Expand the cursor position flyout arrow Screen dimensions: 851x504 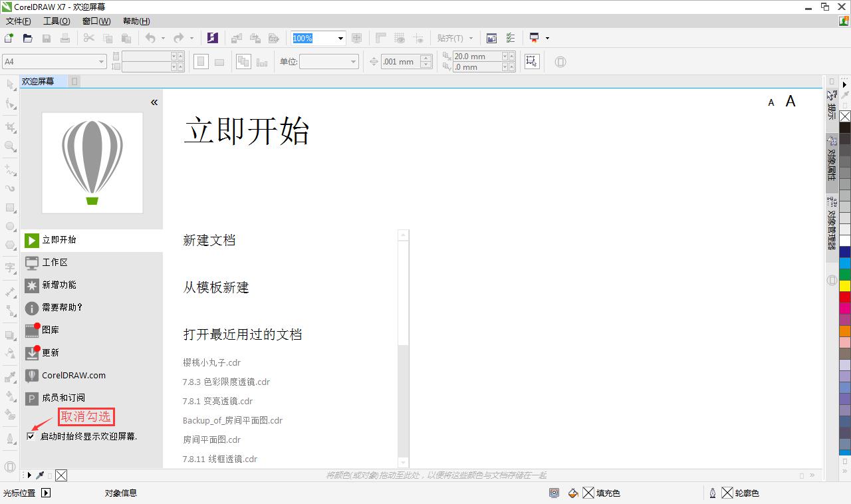click(x=46, y=493)
